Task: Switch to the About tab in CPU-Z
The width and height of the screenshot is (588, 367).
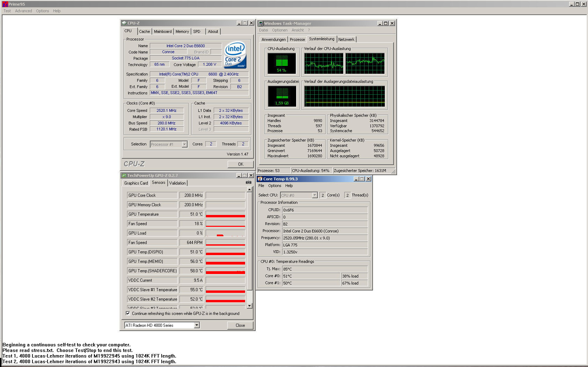Action: [213, 31]
